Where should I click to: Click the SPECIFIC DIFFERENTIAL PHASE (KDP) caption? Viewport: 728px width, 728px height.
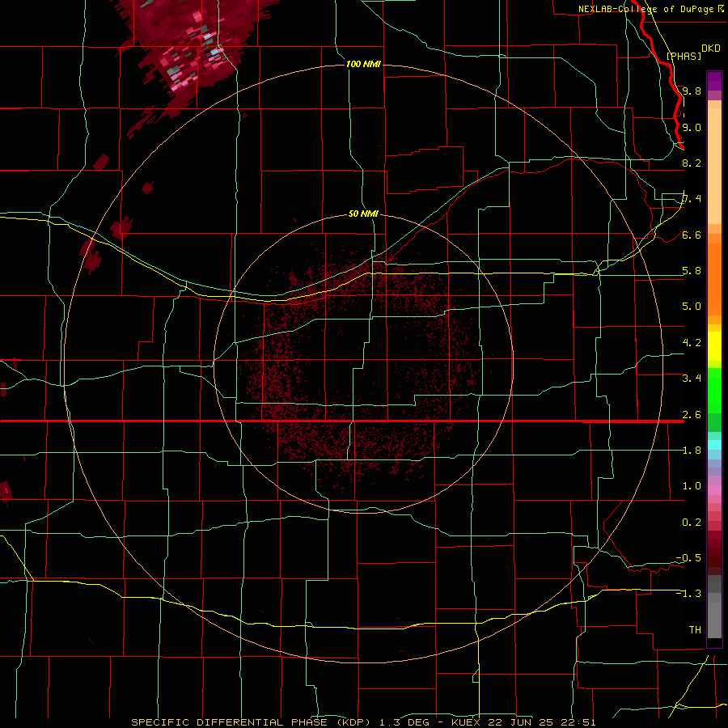tap(253, 722)
